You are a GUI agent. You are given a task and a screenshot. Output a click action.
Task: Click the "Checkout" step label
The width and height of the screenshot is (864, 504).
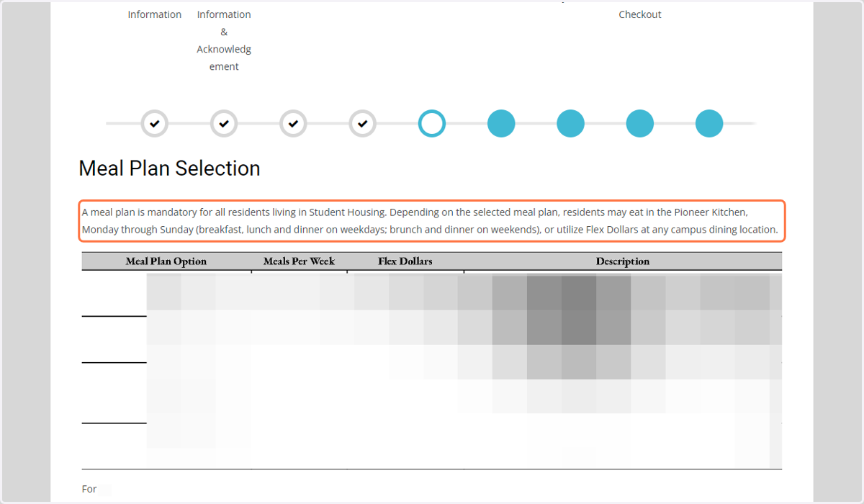tap(640, 14)
